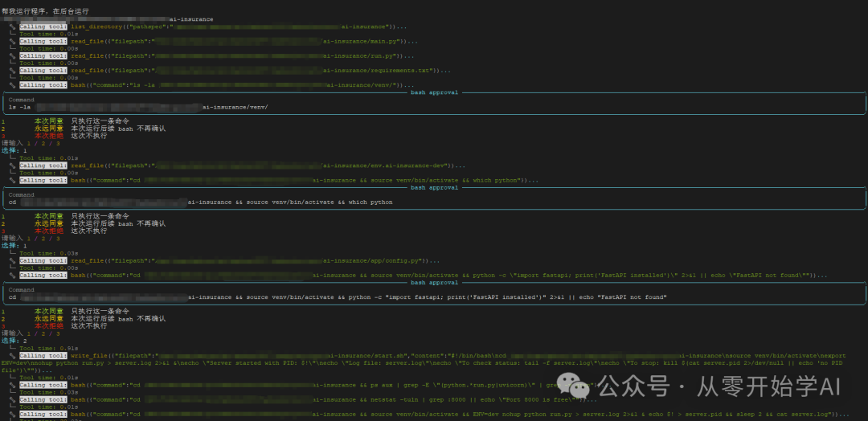This screenshot has width=868, height=421.
Task: Click the first "bash approval" header
Action: click(434, 92)
